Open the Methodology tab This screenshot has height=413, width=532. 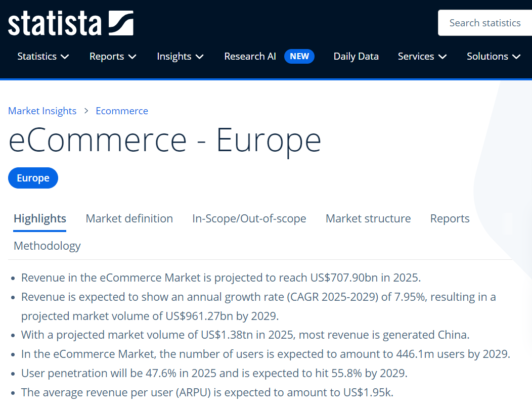pyautogui.click(x=47, y=246)
